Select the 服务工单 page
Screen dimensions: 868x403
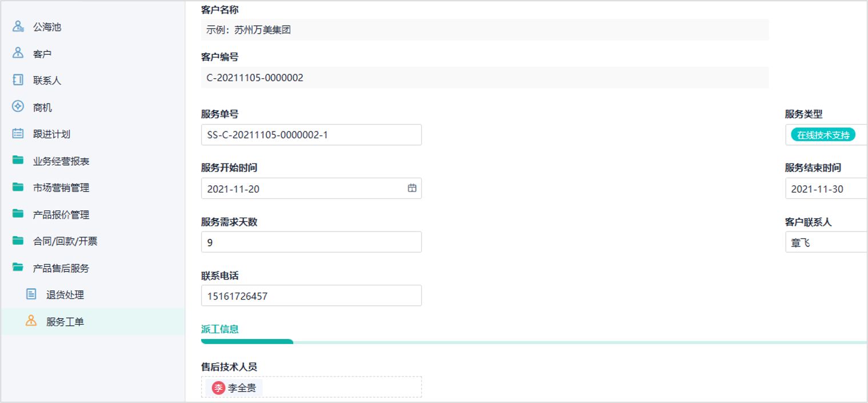(93, 321)
